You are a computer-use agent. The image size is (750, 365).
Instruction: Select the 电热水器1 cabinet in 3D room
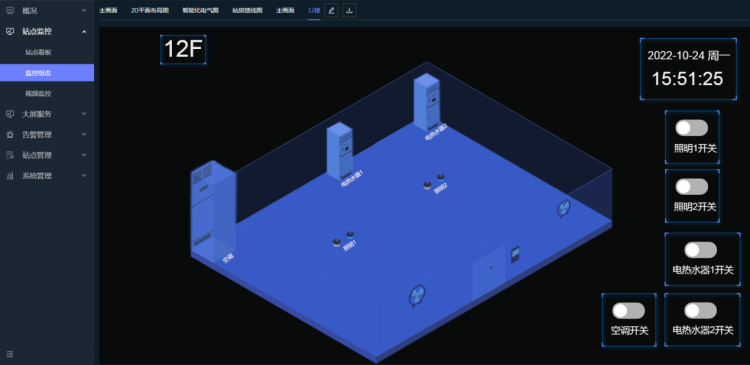[340, 152]
